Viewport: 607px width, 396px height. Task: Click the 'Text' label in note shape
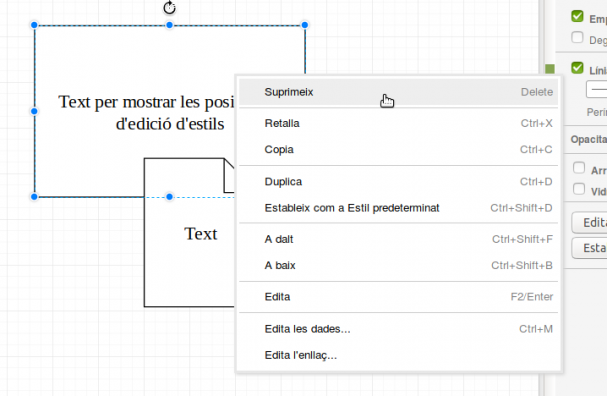click(201, 234)
